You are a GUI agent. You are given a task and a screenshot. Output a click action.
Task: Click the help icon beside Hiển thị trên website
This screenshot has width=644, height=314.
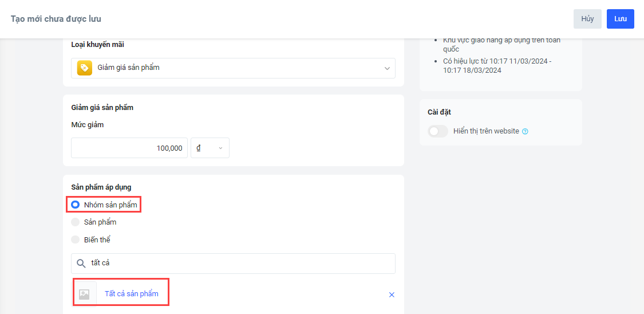click(525, 131)
